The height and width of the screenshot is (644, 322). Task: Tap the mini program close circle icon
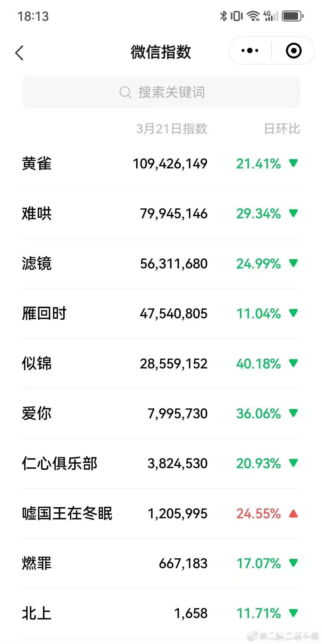293,51
